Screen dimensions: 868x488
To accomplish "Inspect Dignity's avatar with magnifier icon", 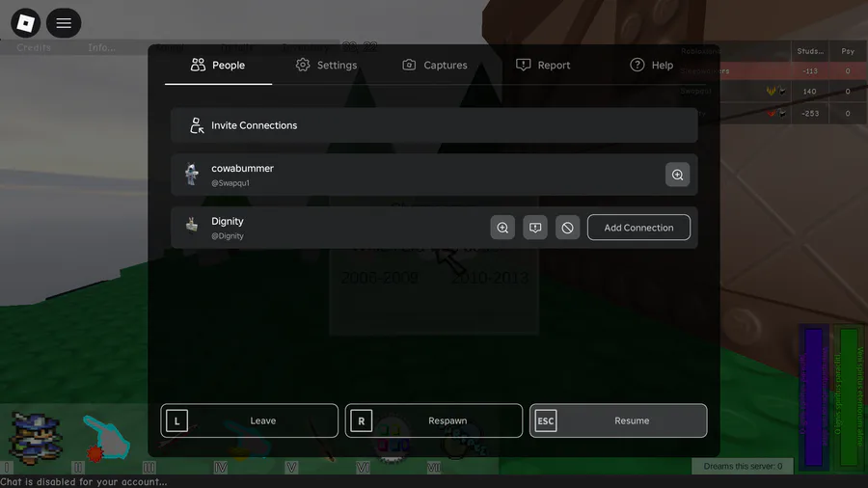I will (x=502, y=228).
